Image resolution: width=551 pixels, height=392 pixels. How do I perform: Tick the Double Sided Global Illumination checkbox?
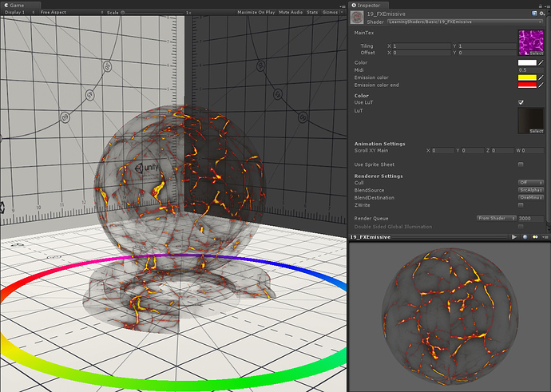pyautogui.click(x=521, y=227)
